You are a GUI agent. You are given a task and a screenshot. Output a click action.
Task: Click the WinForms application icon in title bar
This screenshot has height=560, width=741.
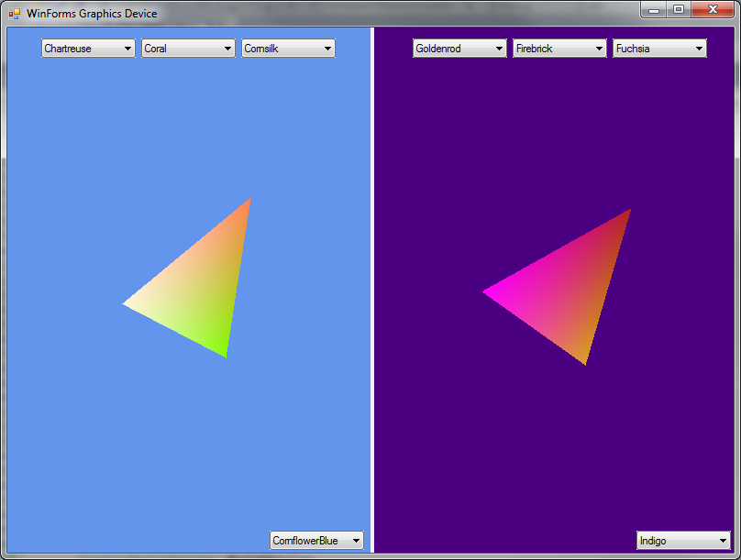(x=15, y=14)
